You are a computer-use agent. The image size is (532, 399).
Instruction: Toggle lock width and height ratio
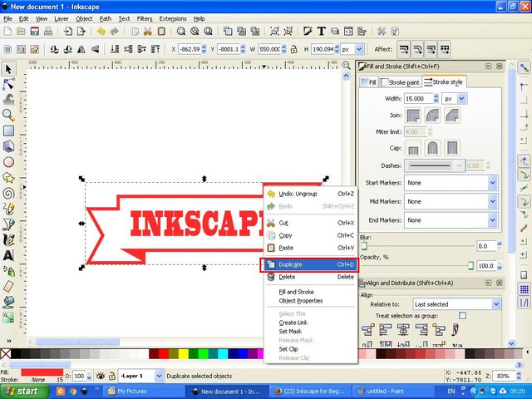coord(293,50)
